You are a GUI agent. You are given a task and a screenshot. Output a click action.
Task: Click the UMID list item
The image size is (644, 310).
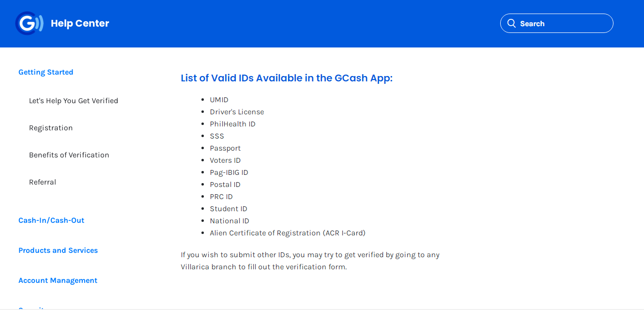[219, 100]
